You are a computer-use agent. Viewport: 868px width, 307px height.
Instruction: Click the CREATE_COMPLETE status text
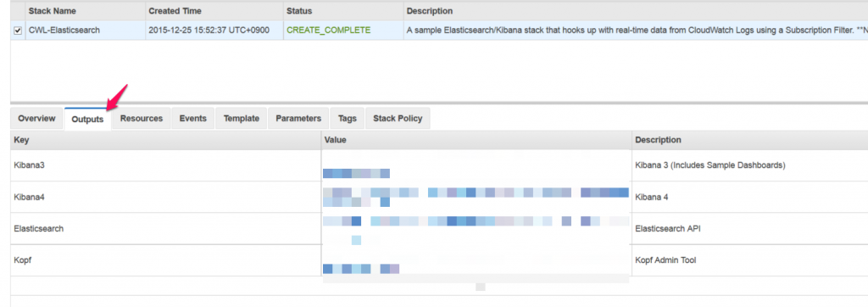click(329, 31)
